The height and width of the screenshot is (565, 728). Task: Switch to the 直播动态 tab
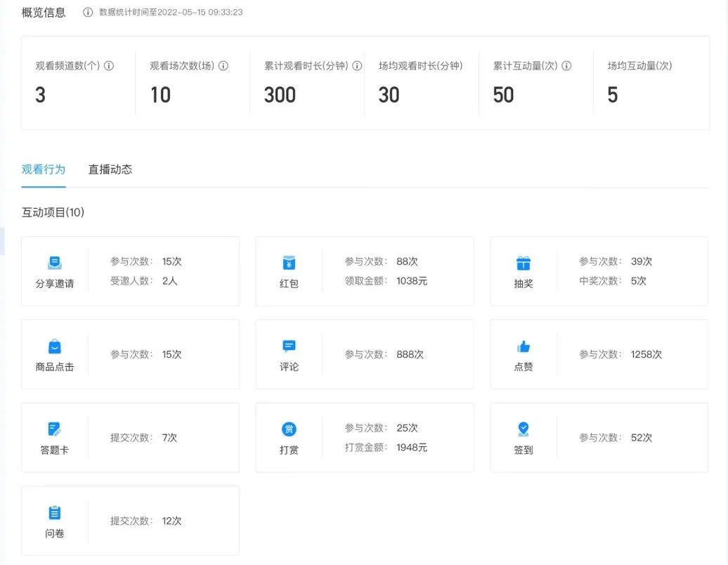[110, 169]
